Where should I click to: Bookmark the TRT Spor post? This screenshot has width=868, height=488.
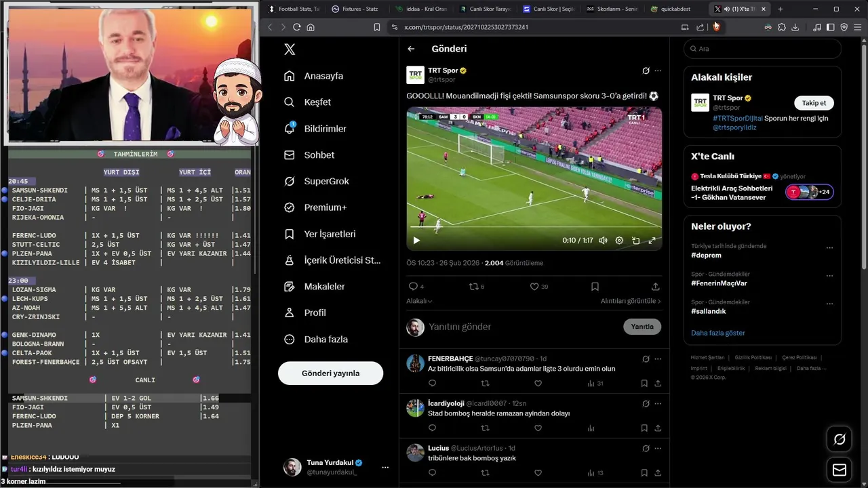(x=595, y=287)
